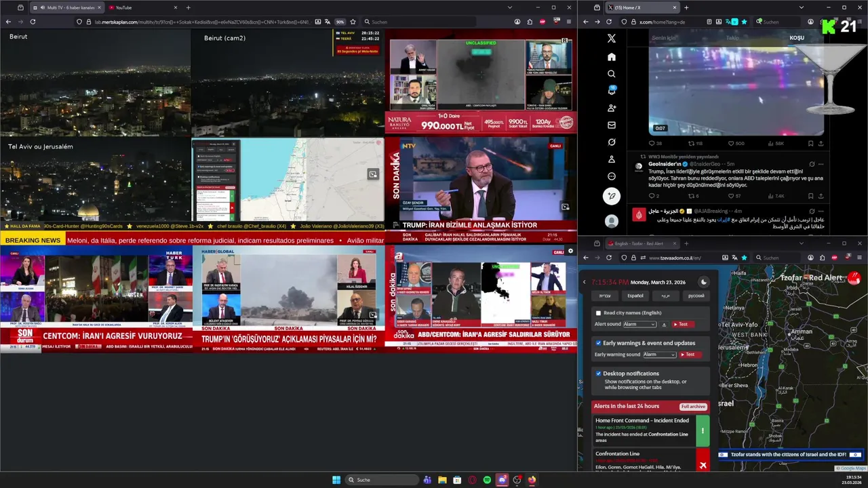Click Test button beside Alert sound
The height and width of the screenshot is (488, 868).
coord(684,325)
